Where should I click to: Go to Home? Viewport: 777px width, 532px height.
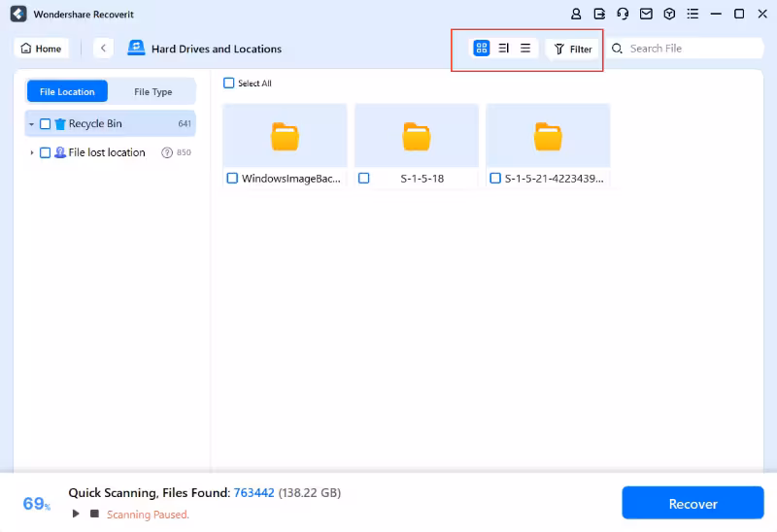[41, 49]
